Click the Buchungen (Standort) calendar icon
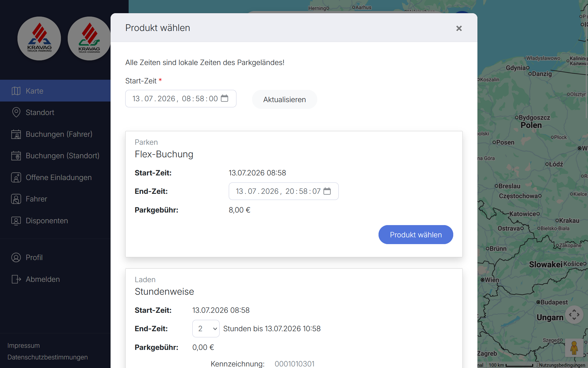 16,155
